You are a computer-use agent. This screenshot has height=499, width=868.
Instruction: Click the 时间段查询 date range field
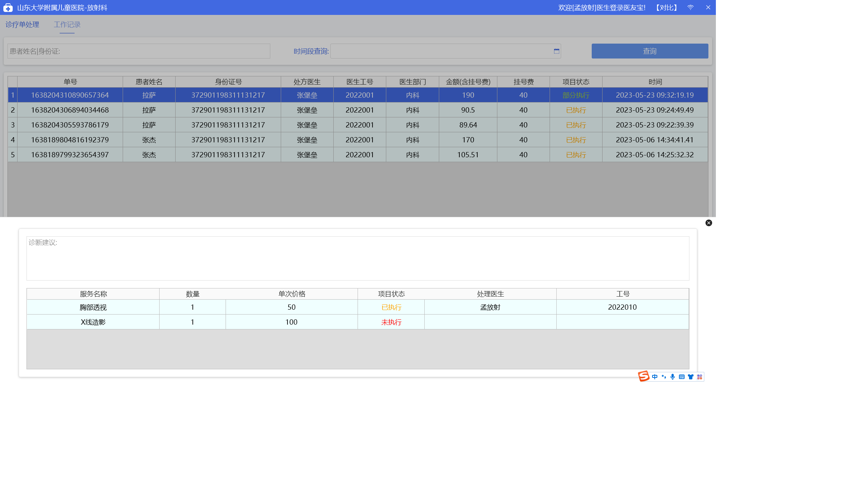(446, 51)
